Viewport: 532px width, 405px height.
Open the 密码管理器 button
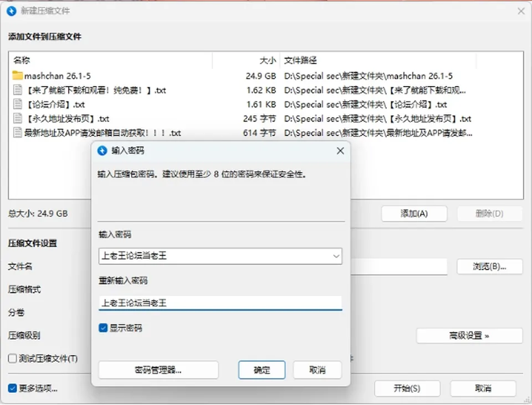coord(158,370)
